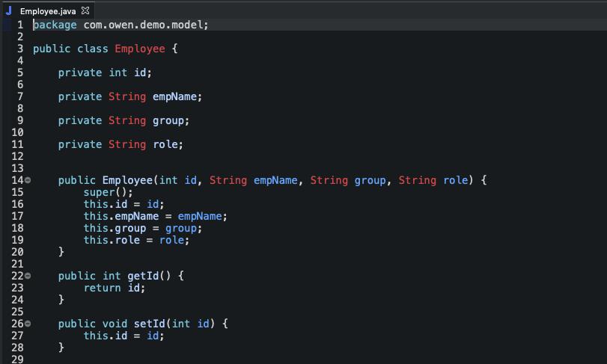Close the Employee.java editor tab
Screen dimensions: 607x364
[x=85, y=10]
